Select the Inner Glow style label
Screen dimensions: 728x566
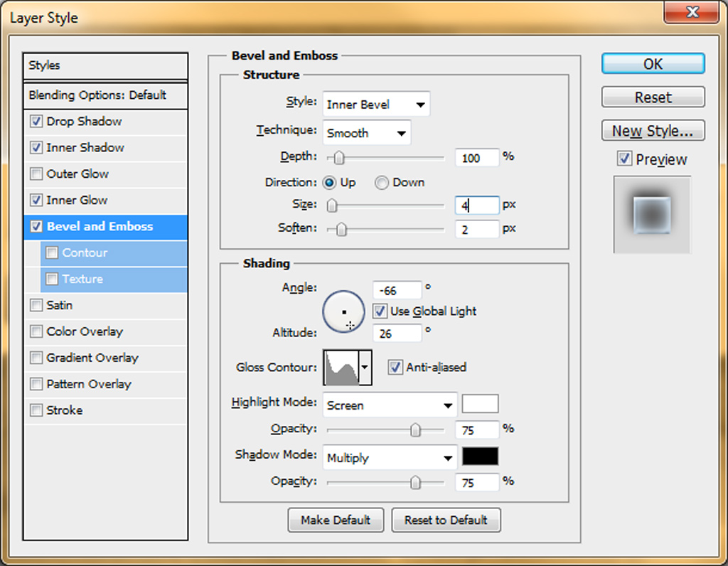click(77, 200)
